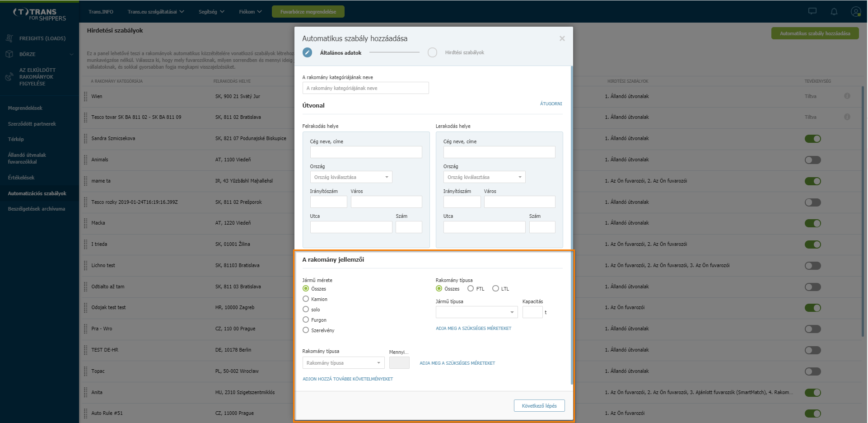This screenshot has width=868, height=423.
Task: Open Beszélgetések archívuma in the sidebar
Action: coord(37,209)
